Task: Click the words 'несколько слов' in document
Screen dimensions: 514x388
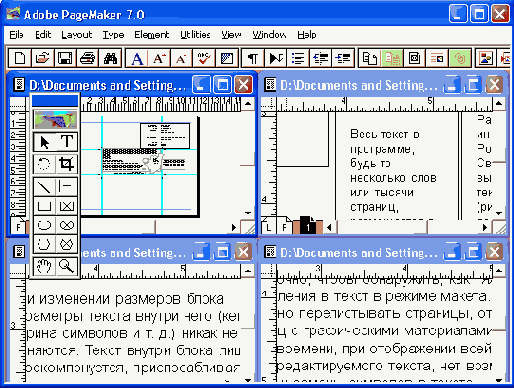Action: click(393, 178)
